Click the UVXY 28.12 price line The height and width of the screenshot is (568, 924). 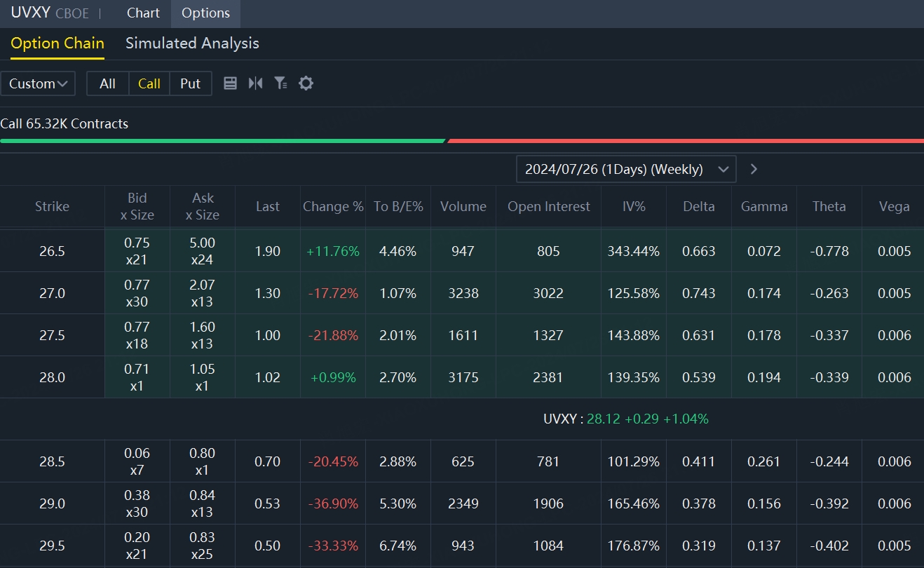[626, 419]
